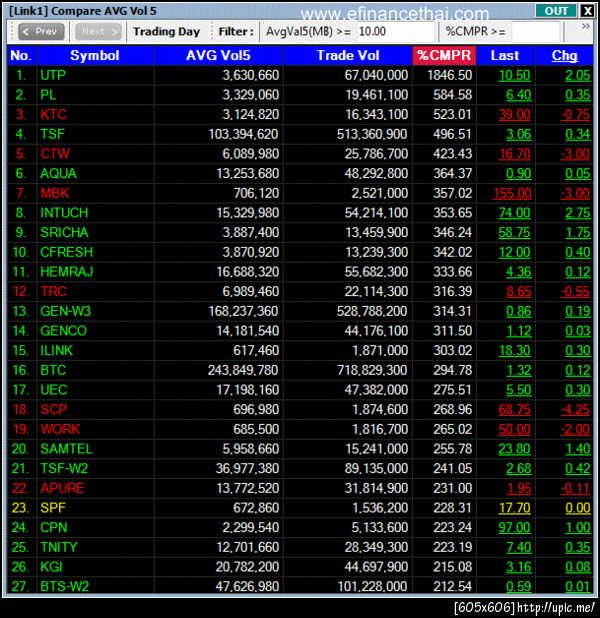Select the SRICHA symbol
This screenshot has height=618, width=600.
coord(64,233)
